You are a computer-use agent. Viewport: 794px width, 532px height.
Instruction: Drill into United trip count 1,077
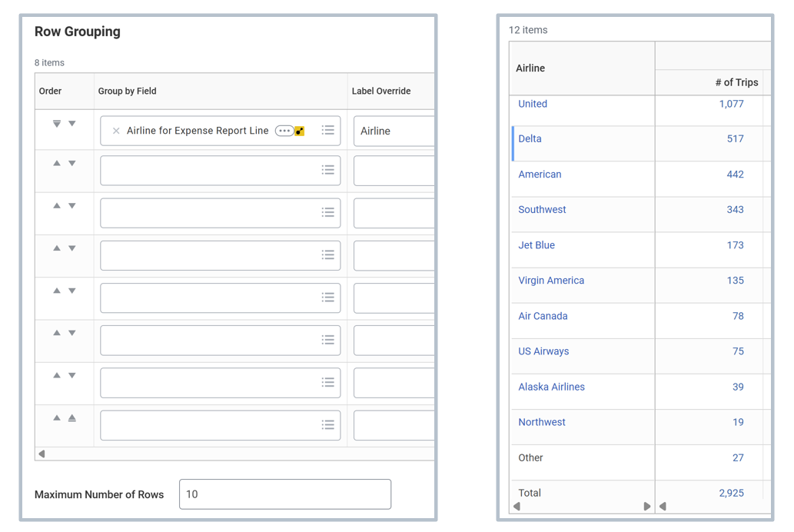pos(731,104)
